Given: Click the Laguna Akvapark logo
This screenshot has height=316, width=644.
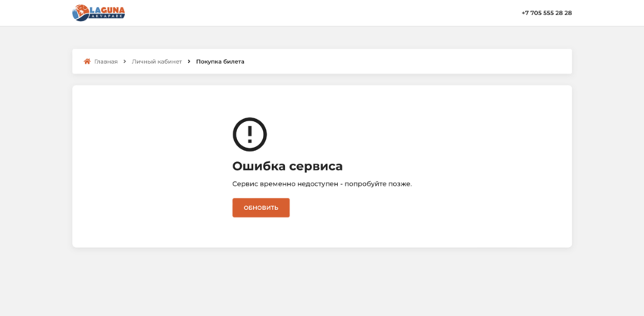Looking at the screenshot, I should tap(98, 13).
